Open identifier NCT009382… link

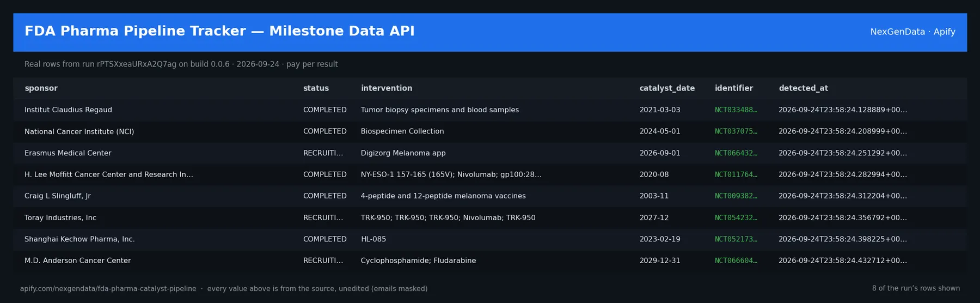click(x=736, y=196)
